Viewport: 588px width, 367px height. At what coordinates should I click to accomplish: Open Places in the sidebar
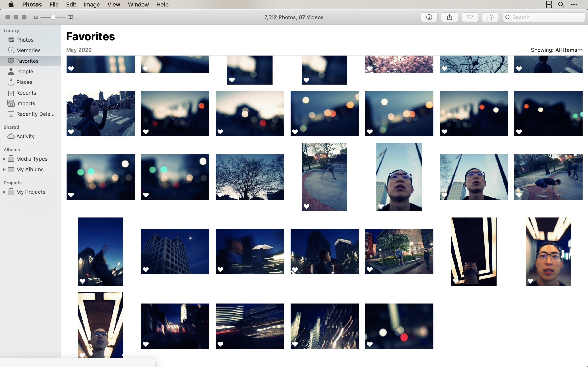coord(24,82)
